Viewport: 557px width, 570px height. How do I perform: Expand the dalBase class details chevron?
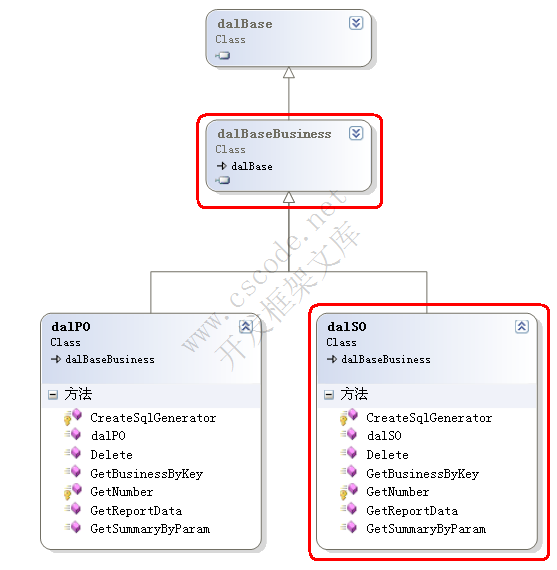pyautogui.click(x=356, y=23)
